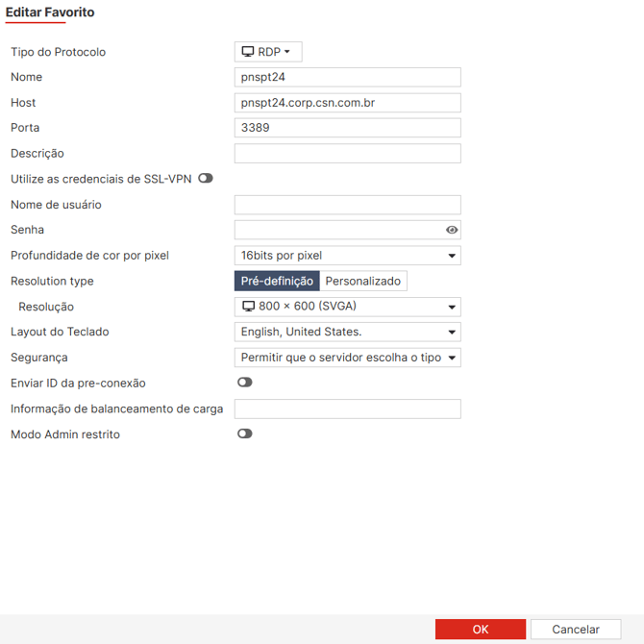The image size is (644, 644).
Task: Enable Enviar ID da pre-conexão toggle
Action: 245,383
